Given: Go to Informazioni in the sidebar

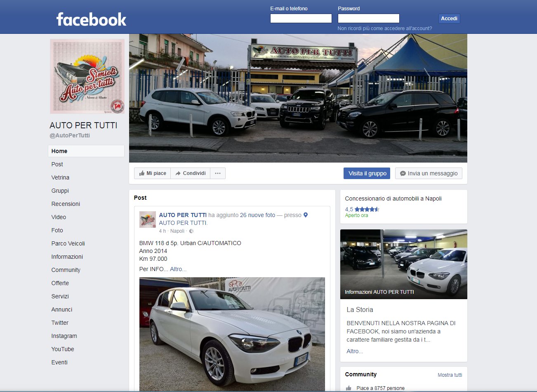Looking at the screenshot, I should [67, 257].
